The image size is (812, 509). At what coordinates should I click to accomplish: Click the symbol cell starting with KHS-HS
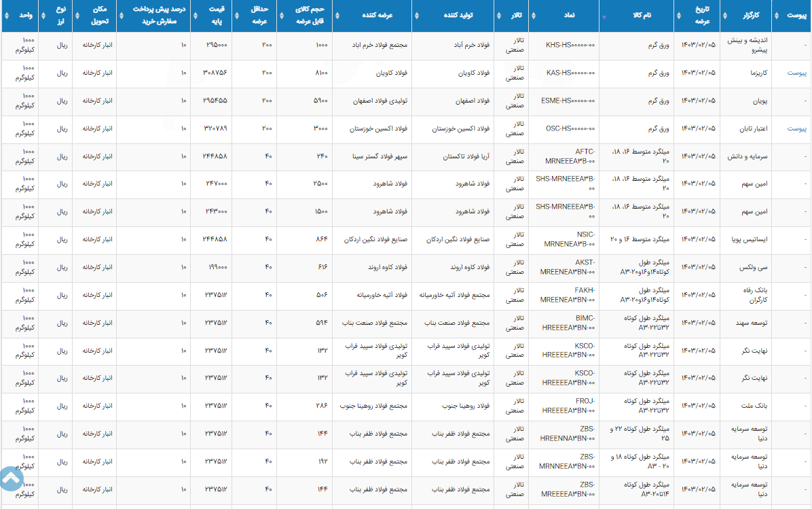(570, 45)
